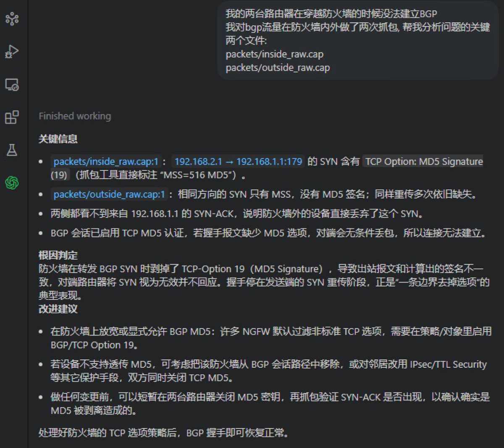Image resolution: width=504 pixels, height=448 pixels.
Task: Select the 根因判定 heading
Action: click(58, 255)
